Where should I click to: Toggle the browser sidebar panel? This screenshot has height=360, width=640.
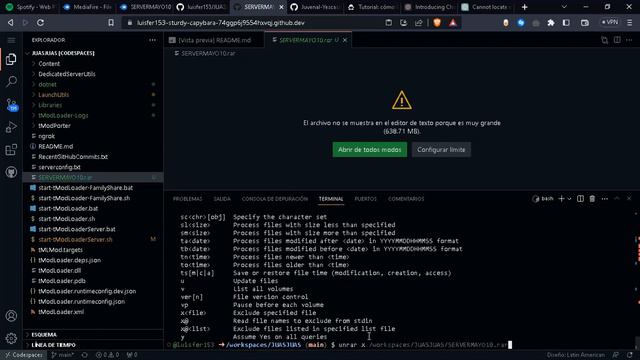[566, 23]
